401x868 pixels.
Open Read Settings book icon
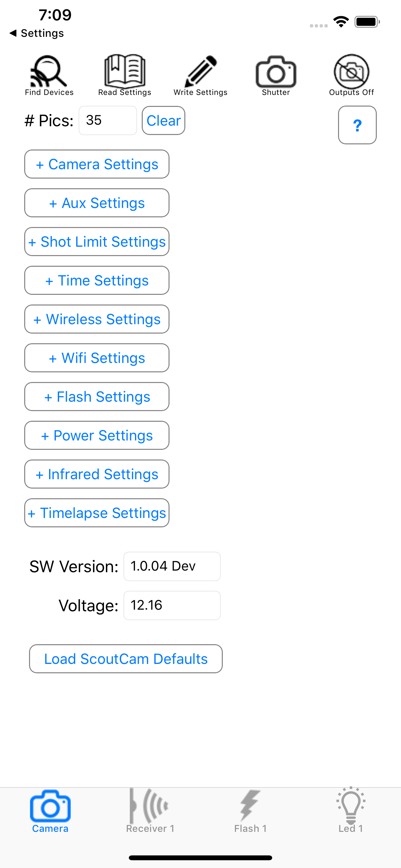[x=125, y=71]
